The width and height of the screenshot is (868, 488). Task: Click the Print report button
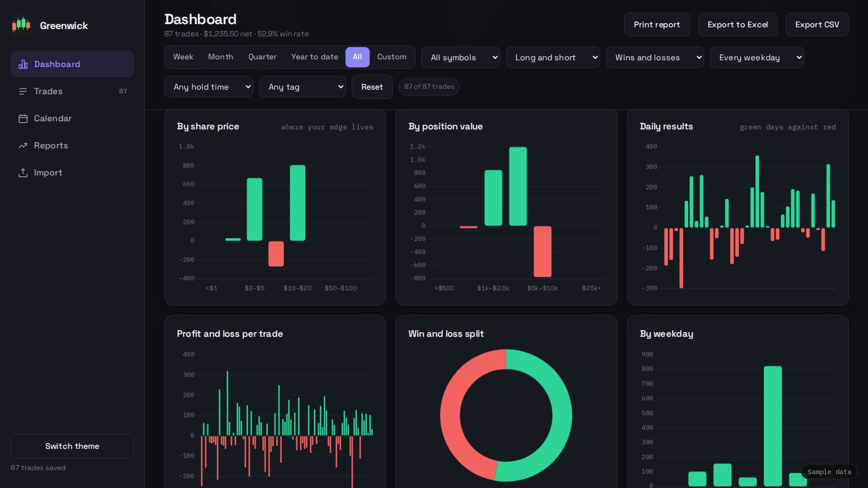point(657,24)
